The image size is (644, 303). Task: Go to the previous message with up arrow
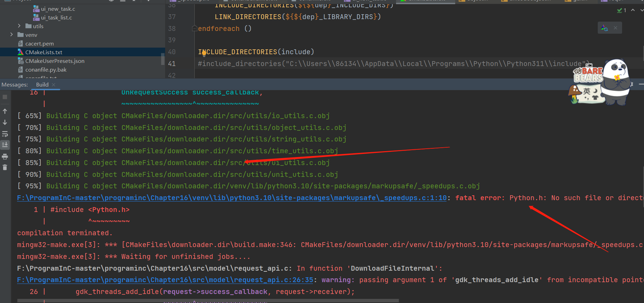click(x=5, y=111)
